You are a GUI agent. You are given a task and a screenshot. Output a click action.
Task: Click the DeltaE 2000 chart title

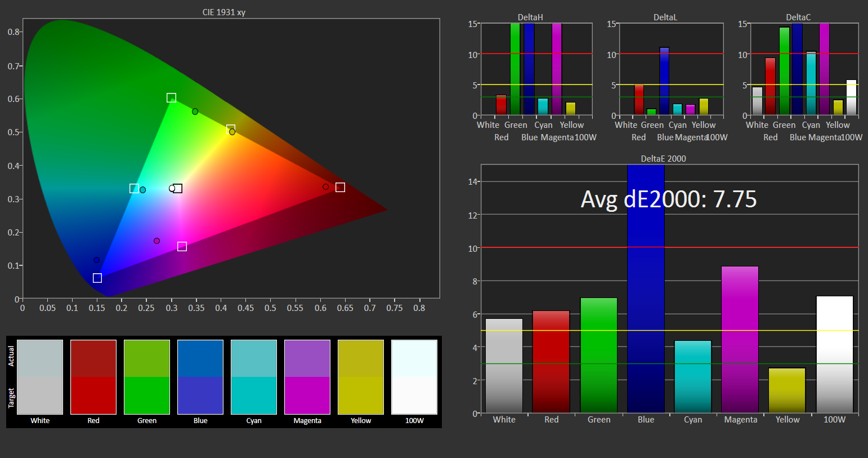(663, 159)
